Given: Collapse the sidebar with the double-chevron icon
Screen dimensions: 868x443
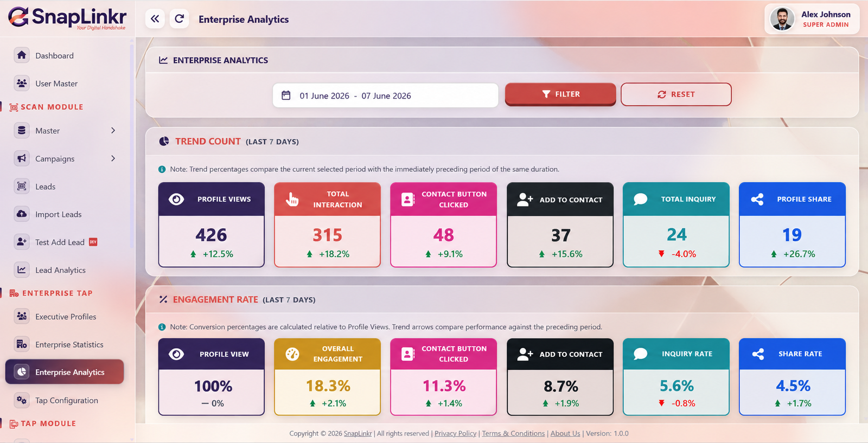Looking at the screenshot, I should 155,19.
